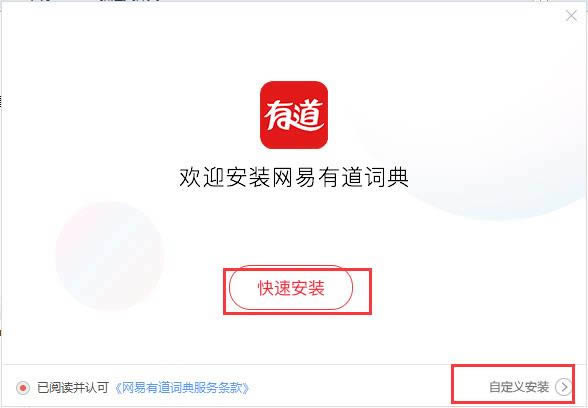Click the 已阅读并认可 label text
Image resolution: width=588 pixels, height=408 pixels.
click(x=73, y=387)
